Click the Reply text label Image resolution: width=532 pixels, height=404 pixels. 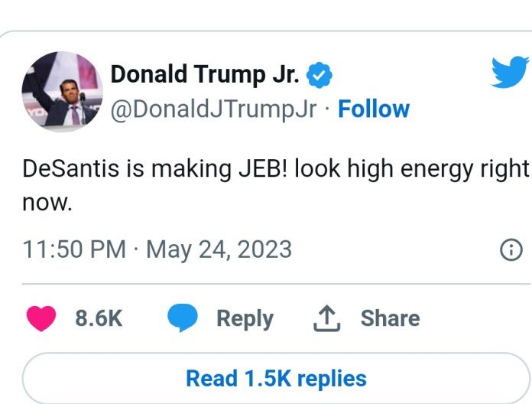245,318
